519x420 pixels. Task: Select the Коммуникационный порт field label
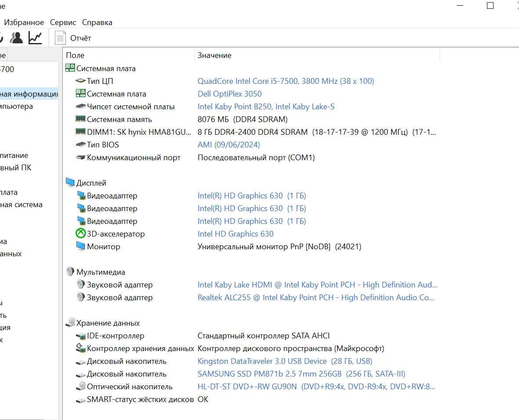click(134, 158)
